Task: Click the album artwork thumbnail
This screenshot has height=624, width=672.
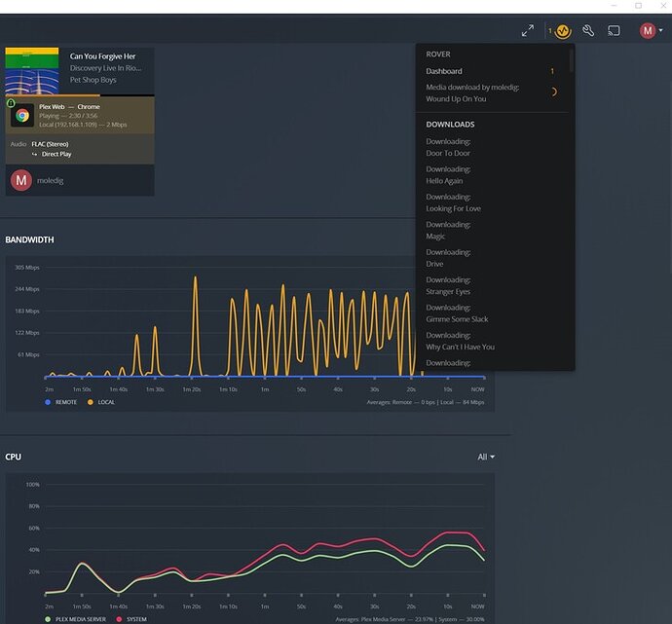Action: (x=32, y=71)
